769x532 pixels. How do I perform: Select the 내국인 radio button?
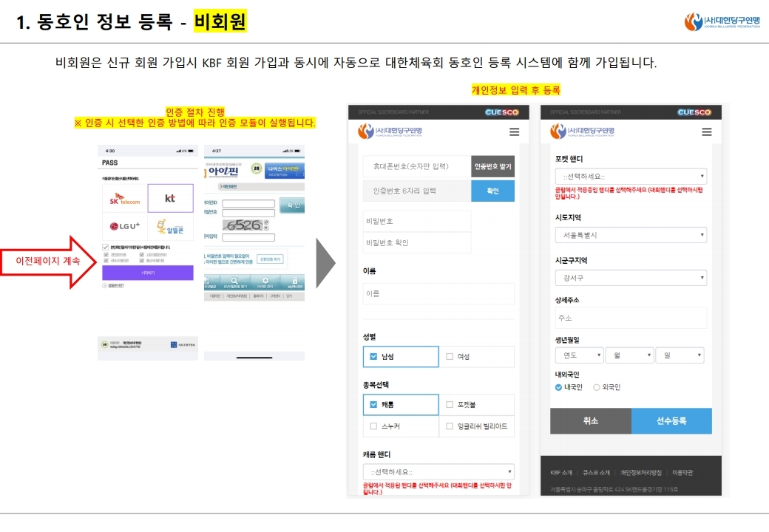coord(558,387)
